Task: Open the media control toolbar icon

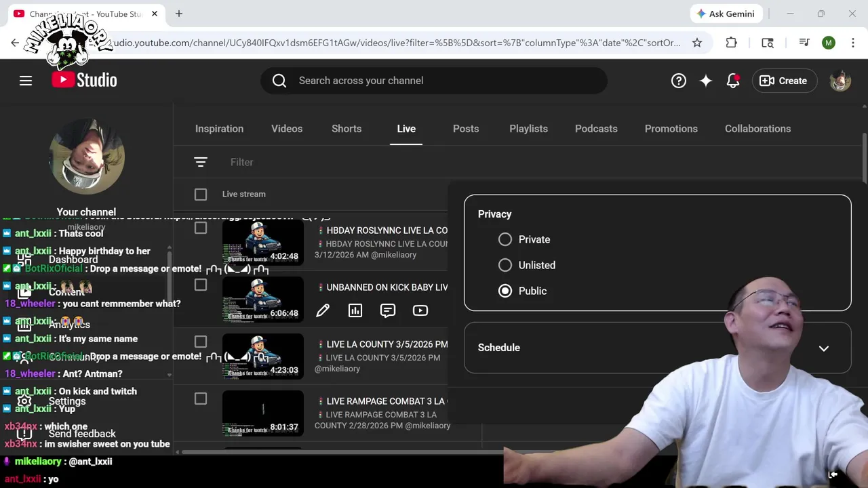Action: pyautogui.click(x=804, y=43)
